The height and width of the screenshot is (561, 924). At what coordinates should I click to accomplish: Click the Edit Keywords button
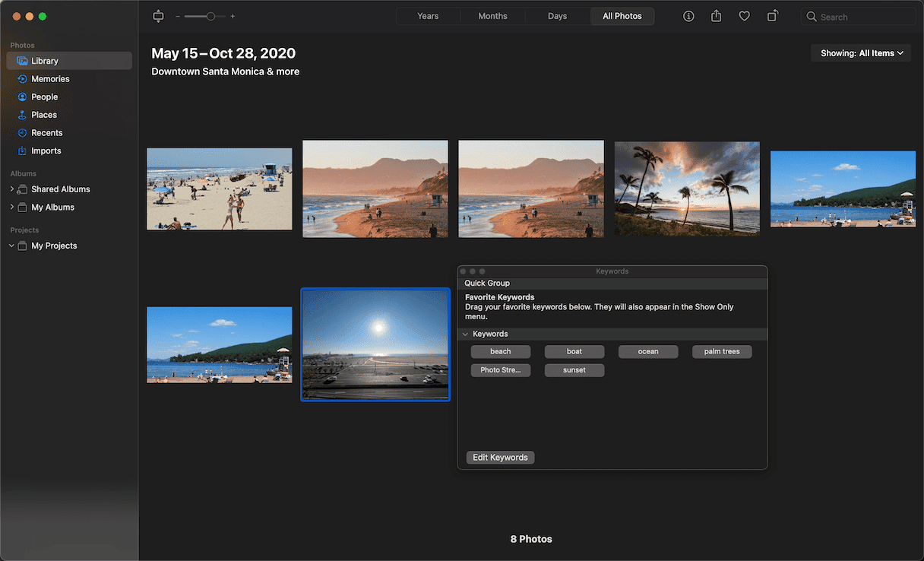(500, 458)
